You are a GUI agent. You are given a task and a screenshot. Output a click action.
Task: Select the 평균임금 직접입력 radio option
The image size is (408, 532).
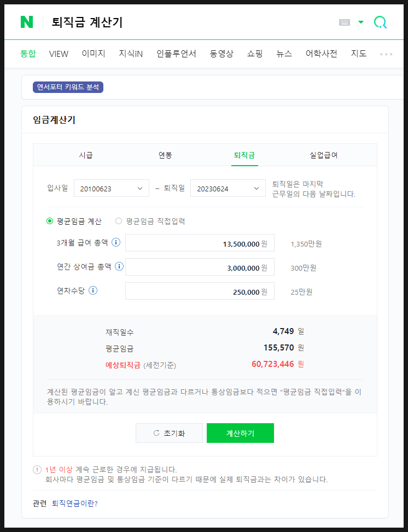pyautogui.click(x=119, y=221)
